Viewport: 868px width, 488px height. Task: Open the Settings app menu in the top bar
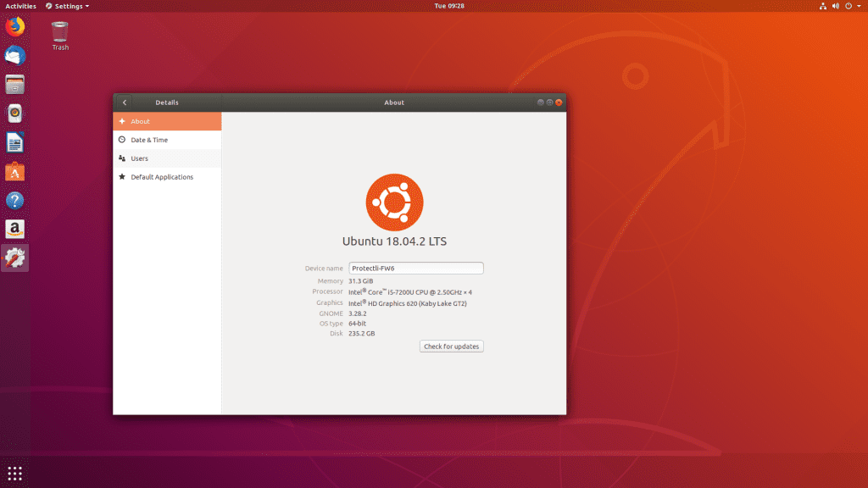[x=67, y=6]
